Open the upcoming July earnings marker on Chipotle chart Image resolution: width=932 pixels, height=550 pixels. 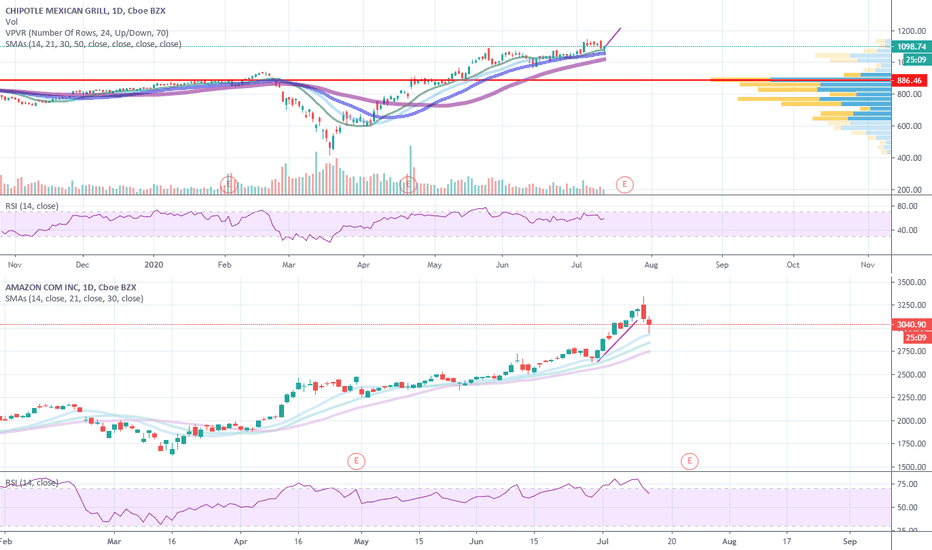click(x=624, y=185)
